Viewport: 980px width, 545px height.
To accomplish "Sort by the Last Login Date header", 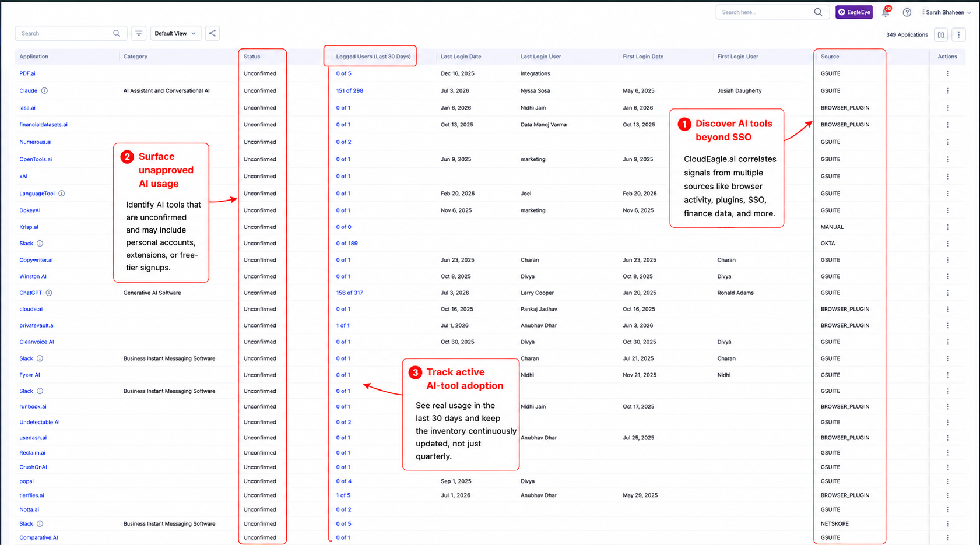I will coord(461,57).
